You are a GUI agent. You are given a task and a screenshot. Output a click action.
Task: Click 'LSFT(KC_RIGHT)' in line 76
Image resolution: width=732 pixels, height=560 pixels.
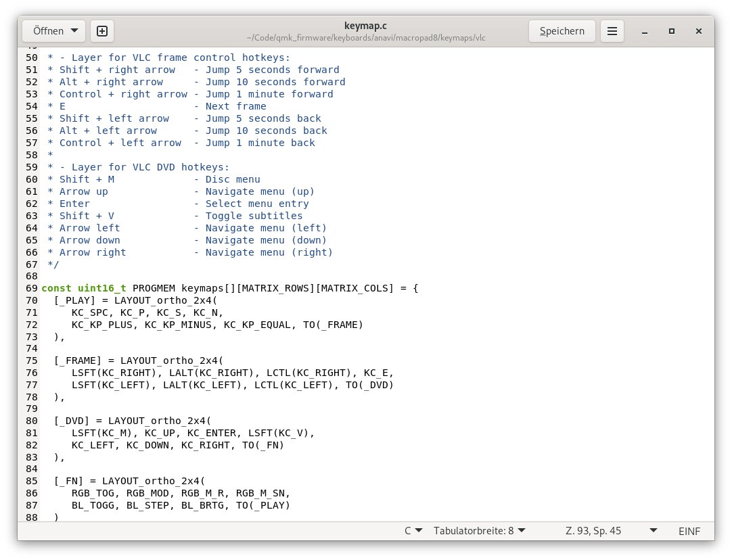(x=114, y=373)
